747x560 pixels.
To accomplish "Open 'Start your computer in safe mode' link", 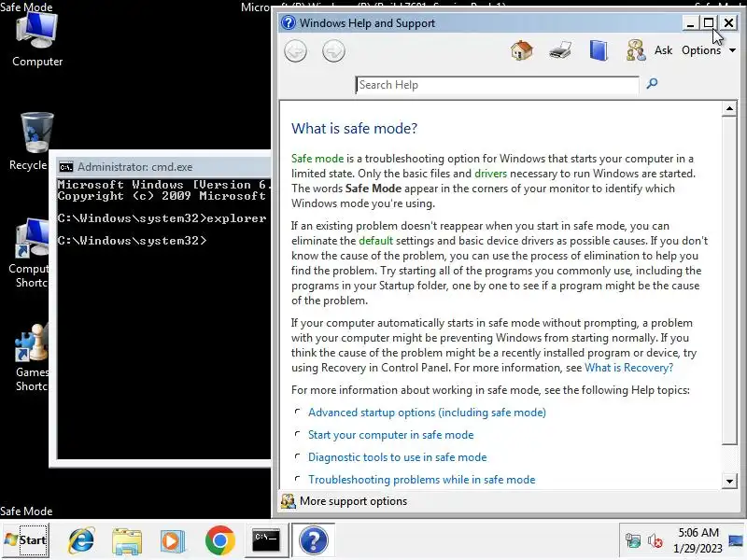I will [390, 435].
